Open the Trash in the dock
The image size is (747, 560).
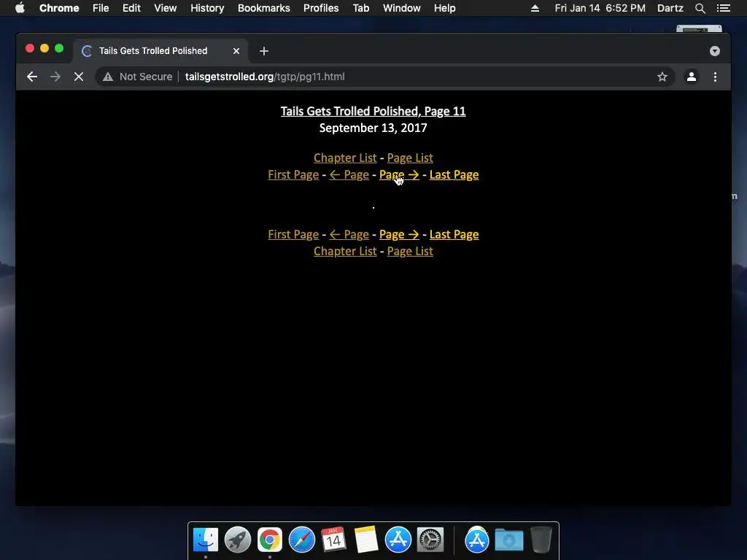pos(541,540)
